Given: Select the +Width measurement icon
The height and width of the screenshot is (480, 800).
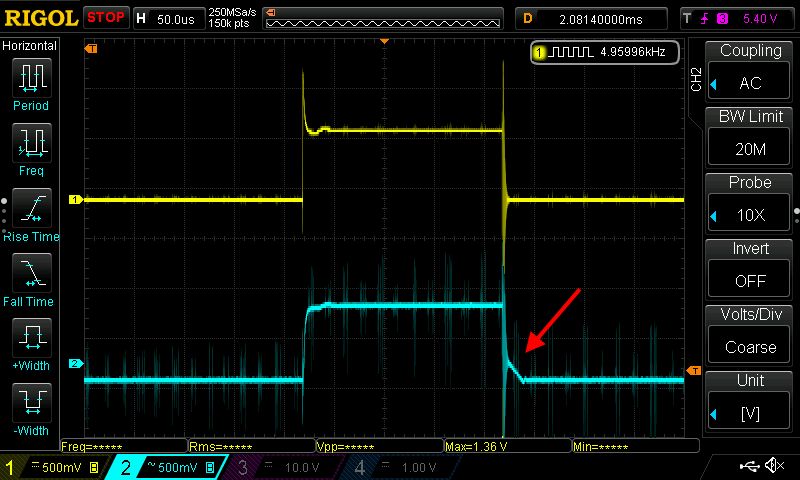Looking at the screenshot, I should pyautogui.click(x=32, y=338).
